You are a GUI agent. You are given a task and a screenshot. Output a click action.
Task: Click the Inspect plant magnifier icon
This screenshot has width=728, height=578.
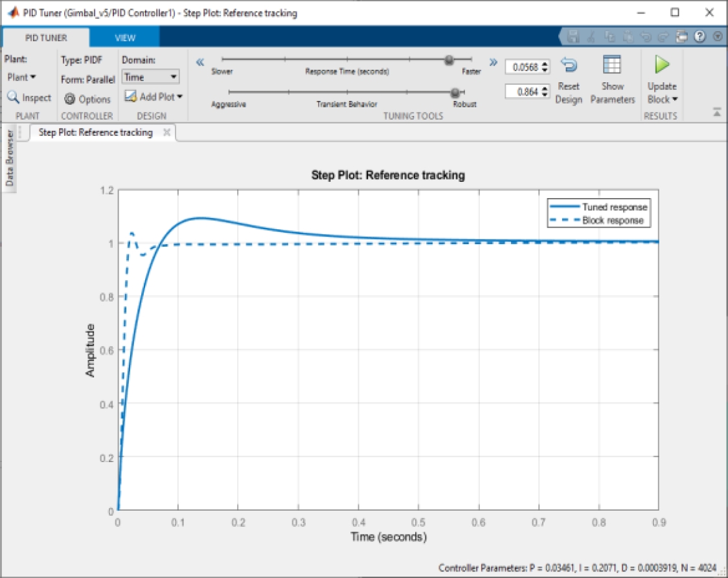click(13, 98)
